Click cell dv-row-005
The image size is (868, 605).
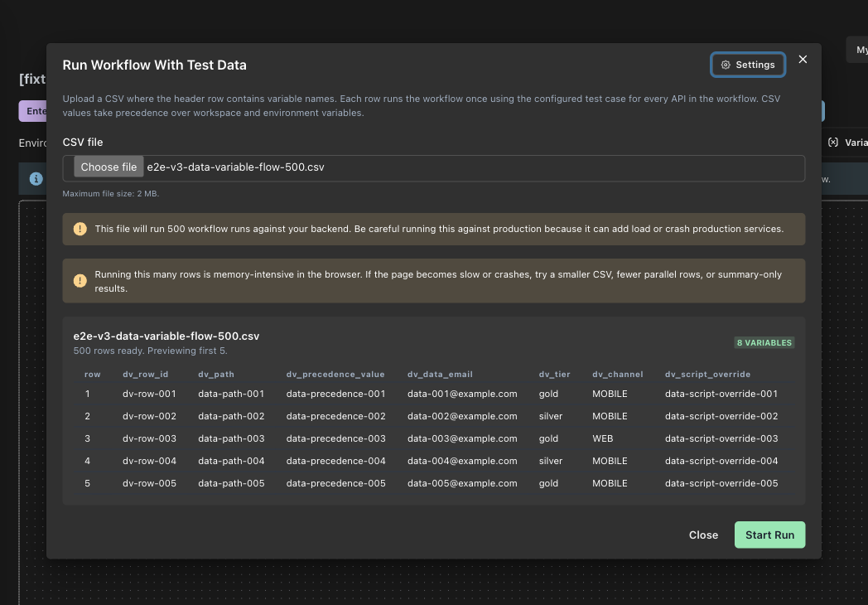pos(149,483)
